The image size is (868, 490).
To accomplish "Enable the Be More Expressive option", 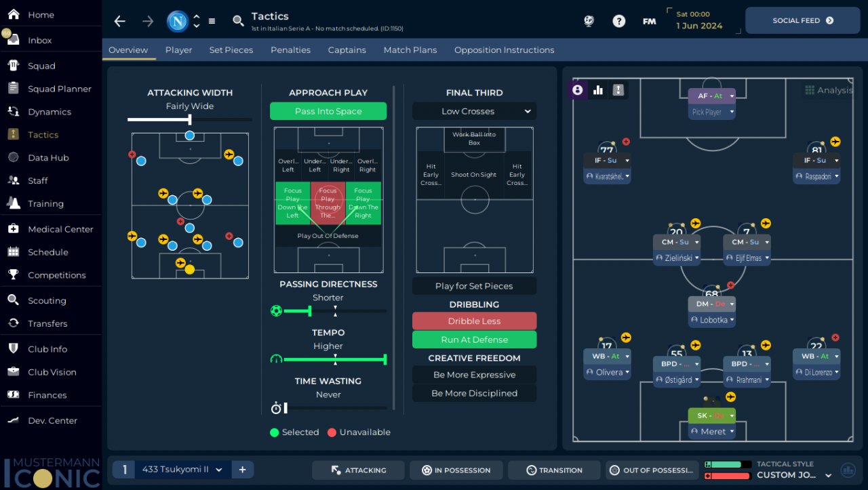I will 474,375.
